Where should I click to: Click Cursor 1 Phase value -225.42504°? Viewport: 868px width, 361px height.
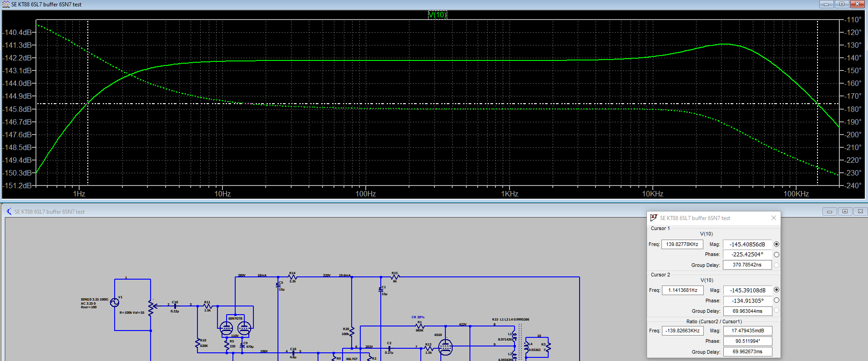coord(747,255)
